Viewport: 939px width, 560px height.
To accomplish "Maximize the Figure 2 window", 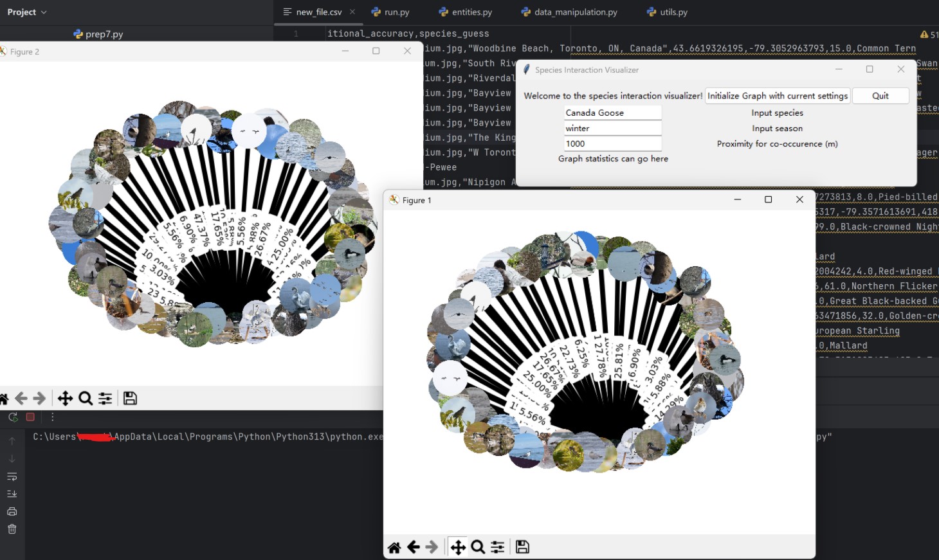I will (x=376, y=51).
